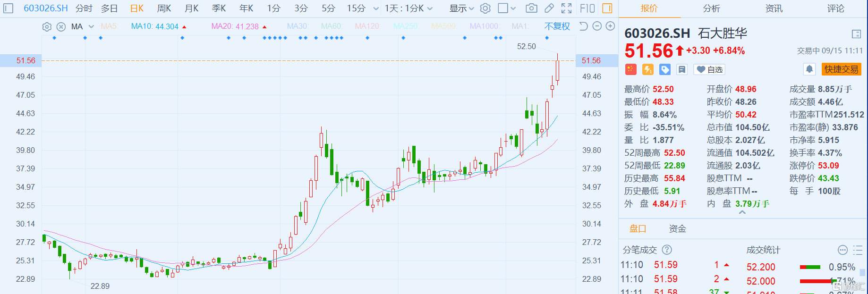Open help for 分笔成交
This screenshot has width=868, height=294.
(667, 250)
